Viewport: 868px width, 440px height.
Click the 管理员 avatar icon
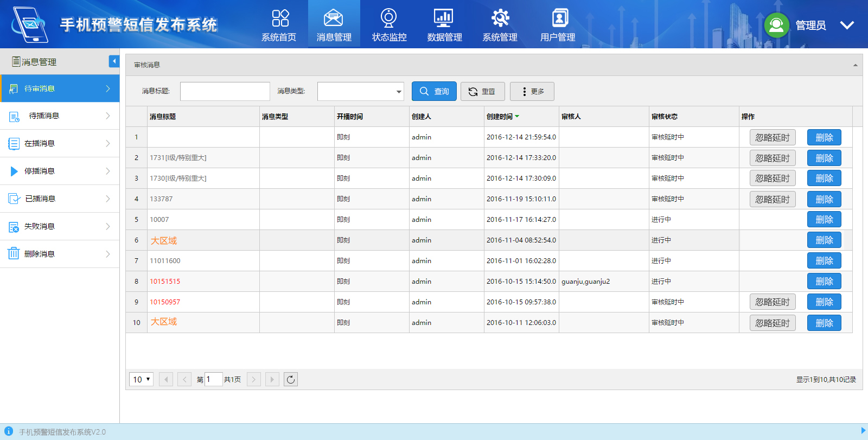coord(776,25)
